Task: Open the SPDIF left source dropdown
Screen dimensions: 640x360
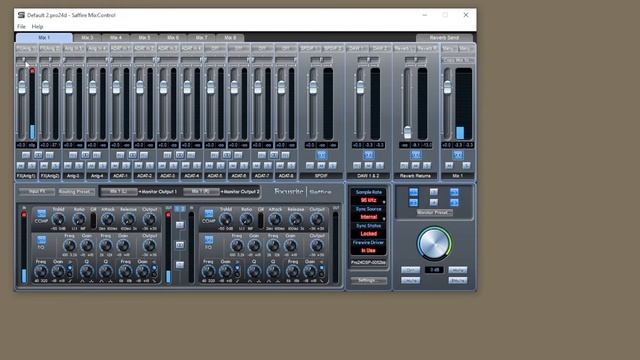Action: click(x=310, y=49)
